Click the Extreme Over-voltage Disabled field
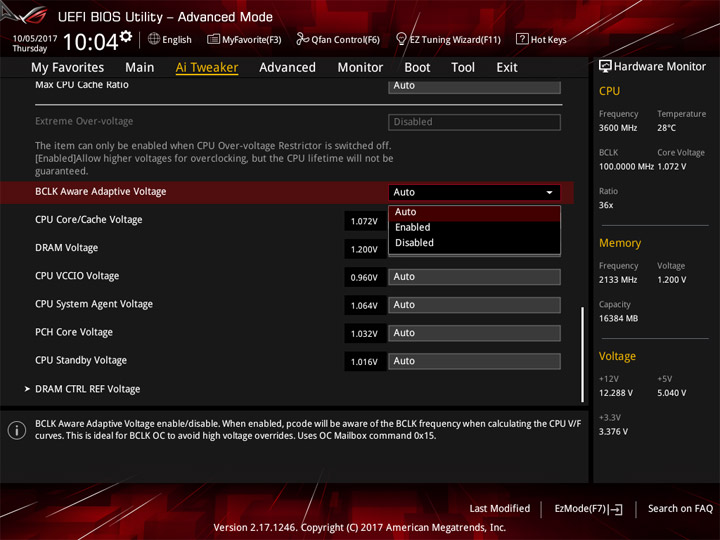The width and height of the screenshot is (720, 540). [x=474, y=122]
